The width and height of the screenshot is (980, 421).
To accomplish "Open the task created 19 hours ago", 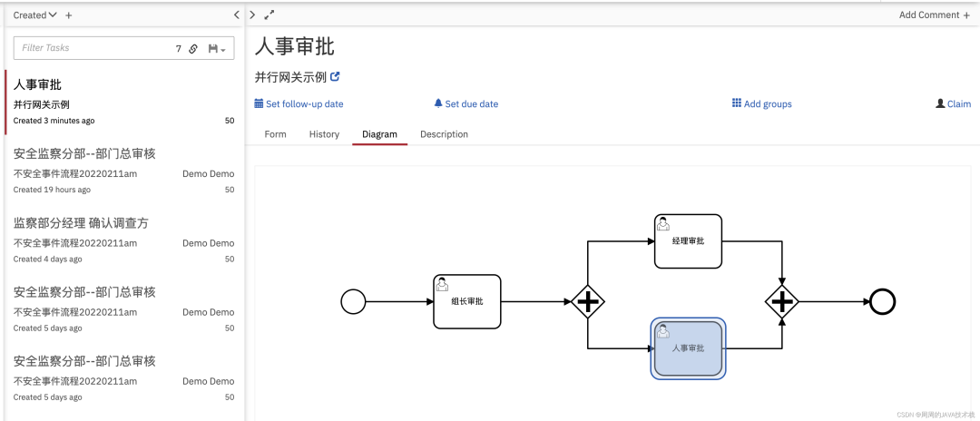I will [123, 171].
